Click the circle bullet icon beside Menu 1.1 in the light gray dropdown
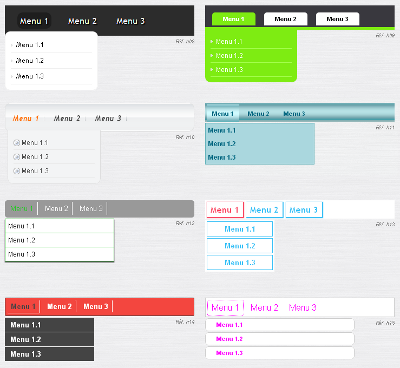The width and height of the screenshot is (400, 368). point(16,143)
